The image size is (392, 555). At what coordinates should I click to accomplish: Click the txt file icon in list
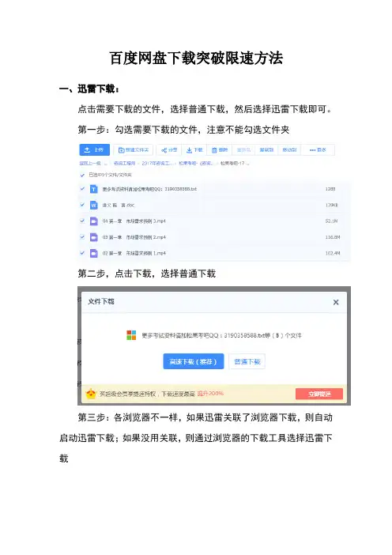(x=94, y=189)
